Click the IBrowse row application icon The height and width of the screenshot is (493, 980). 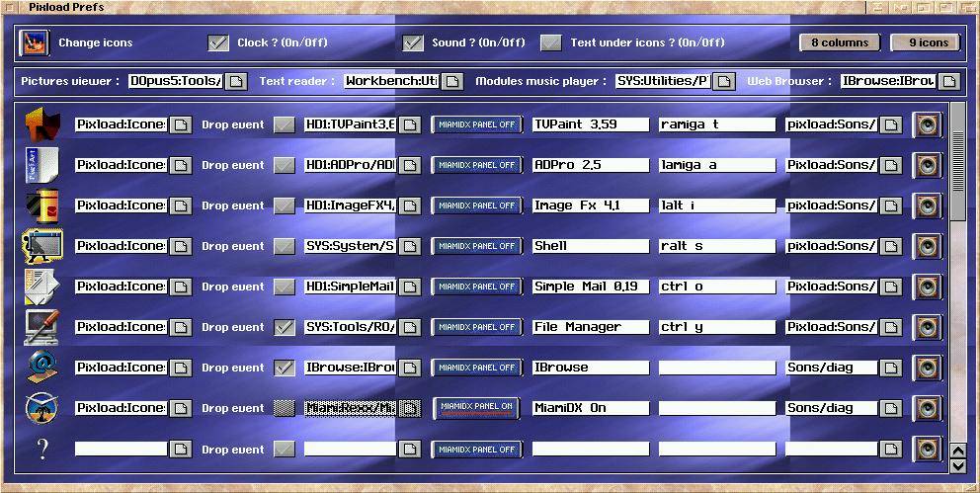(x=42, y=368)
